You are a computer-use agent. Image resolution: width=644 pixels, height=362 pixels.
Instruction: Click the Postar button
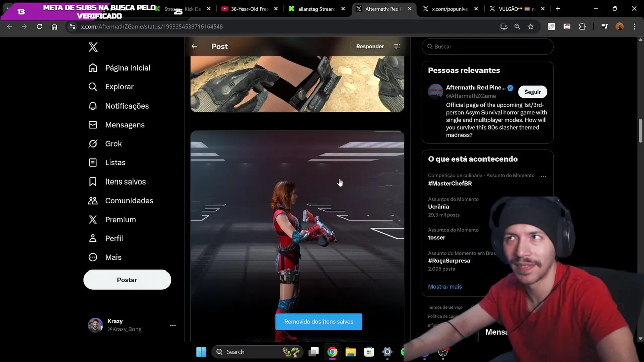tap(127, 280)
